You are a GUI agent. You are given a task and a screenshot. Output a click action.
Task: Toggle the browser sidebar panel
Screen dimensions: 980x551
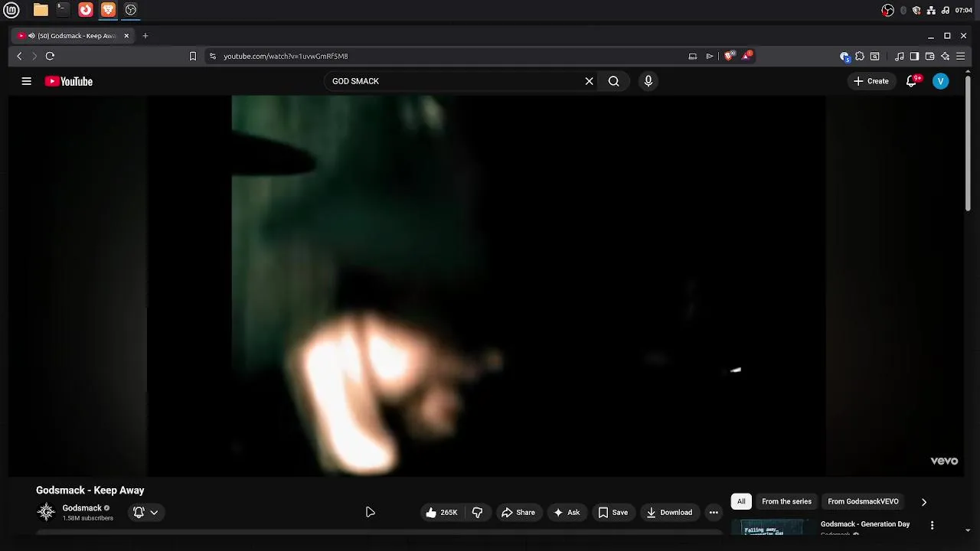point(914,56)
